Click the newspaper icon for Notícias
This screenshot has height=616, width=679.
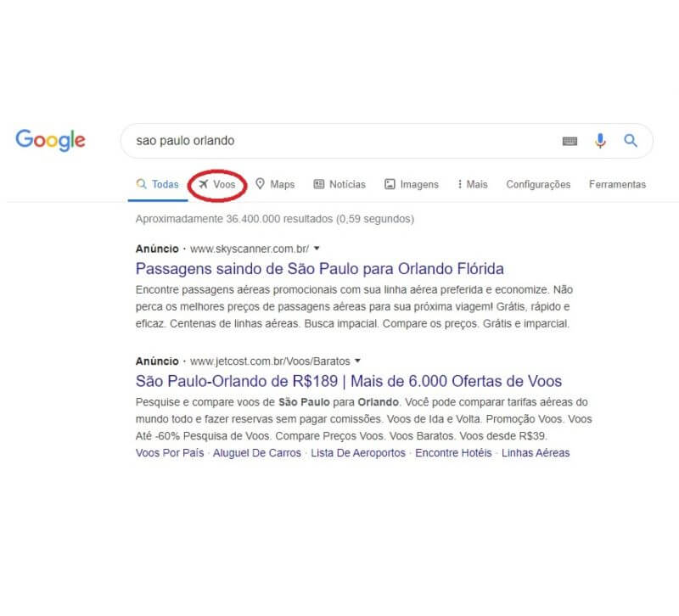click(x=319, y=184)
